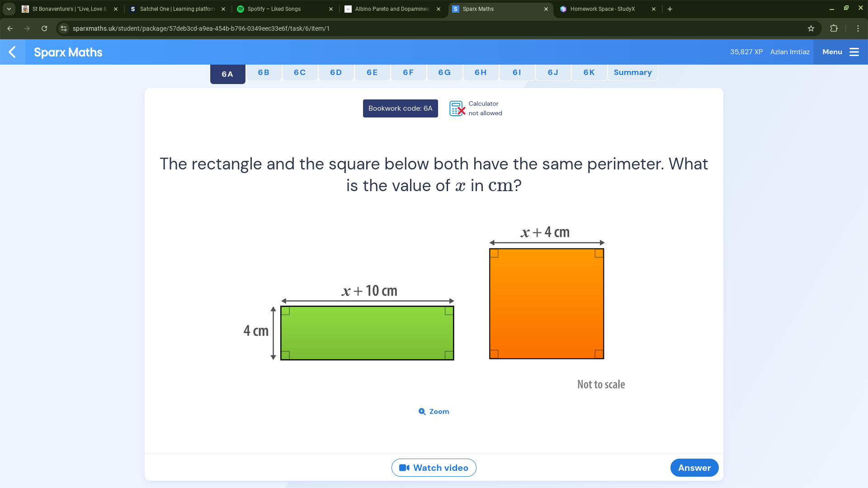
Task: Select question tab 6F
Action: tap(409, 72)
